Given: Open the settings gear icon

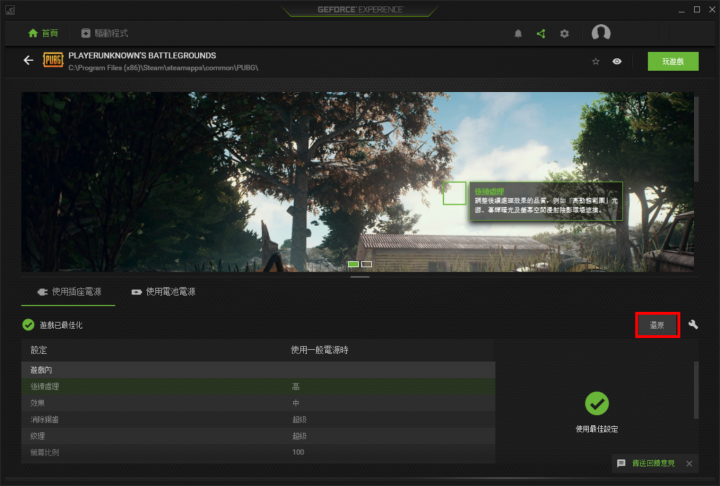Looking at the screenshot, I should point(564,34).
